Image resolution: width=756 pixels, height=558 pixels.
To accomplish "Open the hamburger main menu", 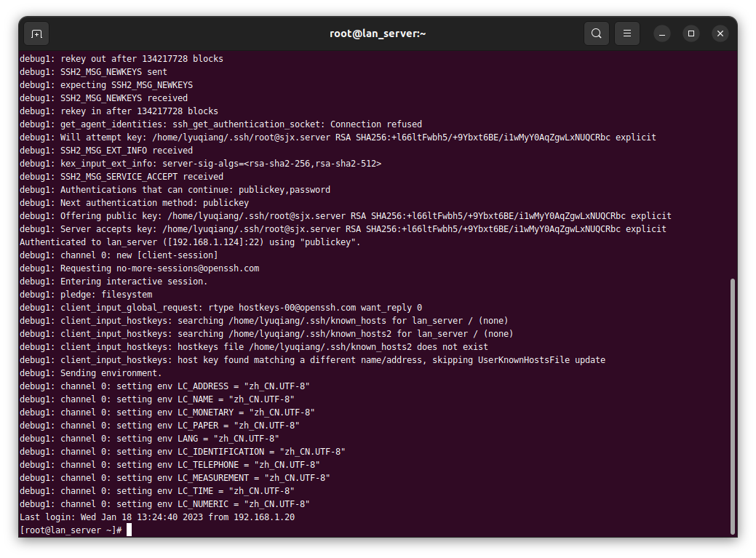I will click(x=626, y=33).
